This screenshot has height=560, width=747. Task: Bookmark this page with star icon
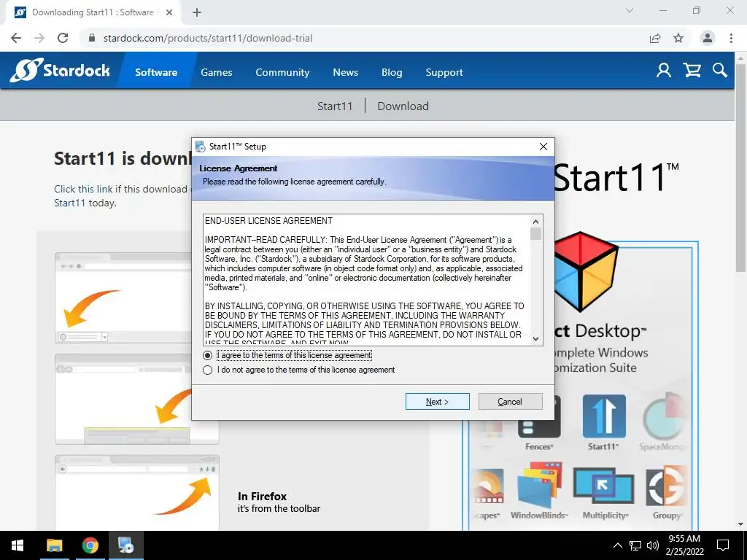tap(678, 38)
